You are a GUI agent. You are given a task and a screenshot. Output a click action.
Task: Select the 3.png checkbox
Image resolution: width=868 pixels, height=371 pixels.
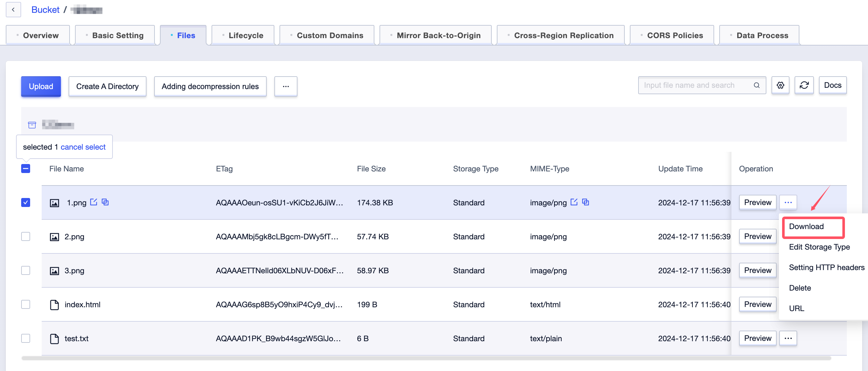(26, 270)
